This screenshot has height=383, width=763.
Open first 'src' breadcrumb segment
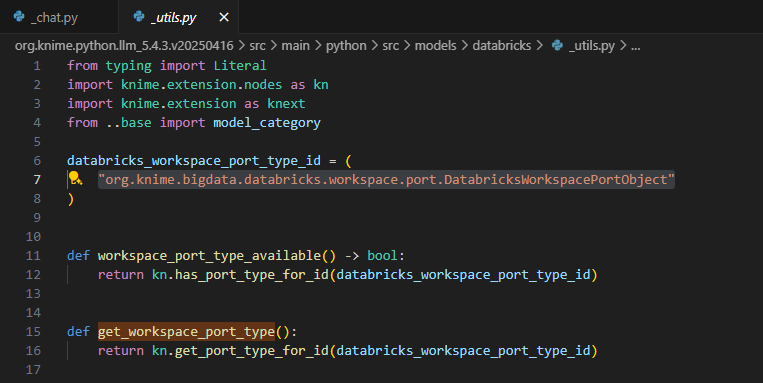(257, 46)
